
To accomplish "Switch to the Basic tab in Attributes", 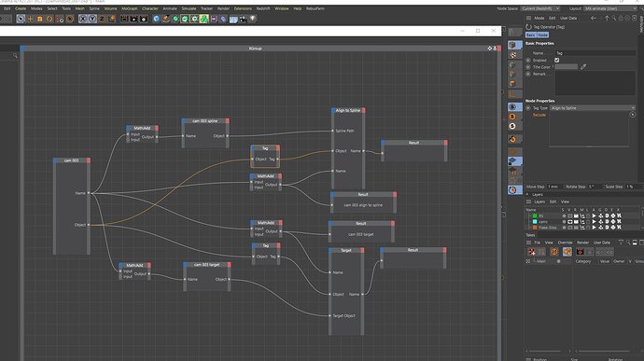I will 531,35.
